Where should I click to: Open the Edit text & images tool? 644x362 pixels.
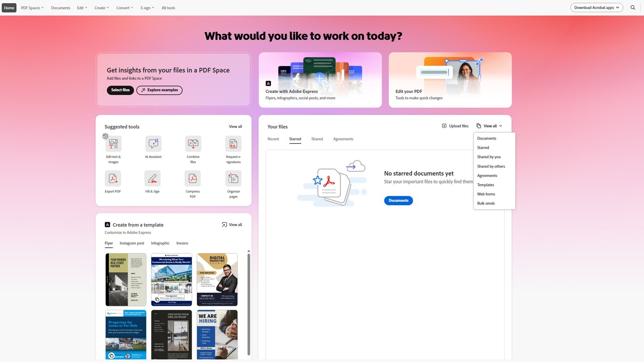pos(113,144)
